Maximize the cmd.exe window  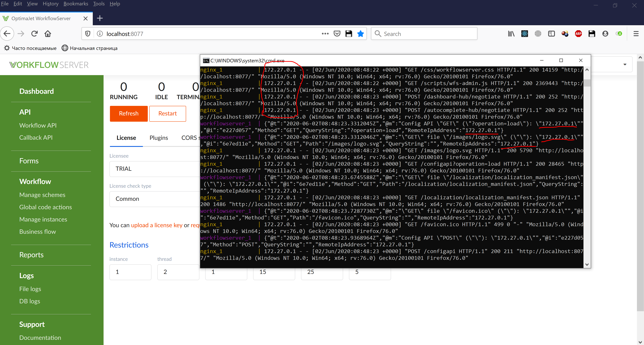(561, 60)
